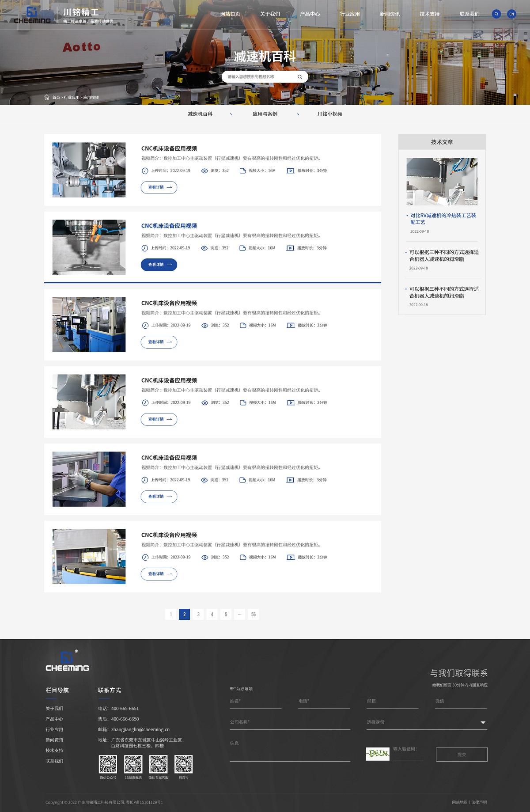The width and height of the screenshot is (530, 812).
Task: Go to page 5 in pagination
Action: click(x=226, y=614)
